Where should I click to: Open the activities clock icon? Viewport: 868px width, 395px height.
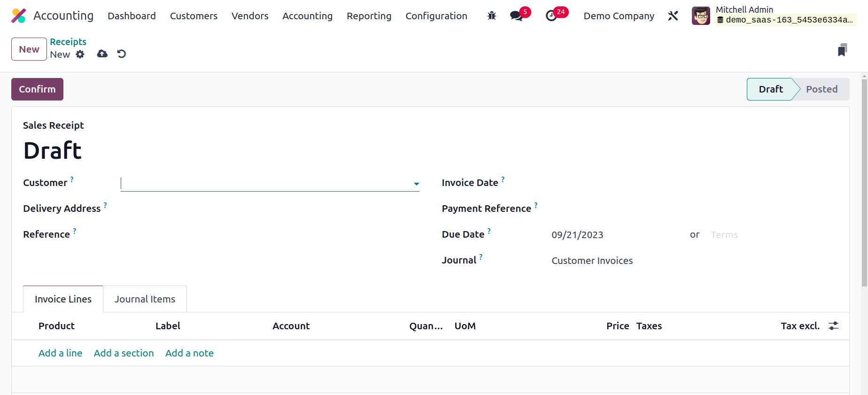tap(551, 16)
